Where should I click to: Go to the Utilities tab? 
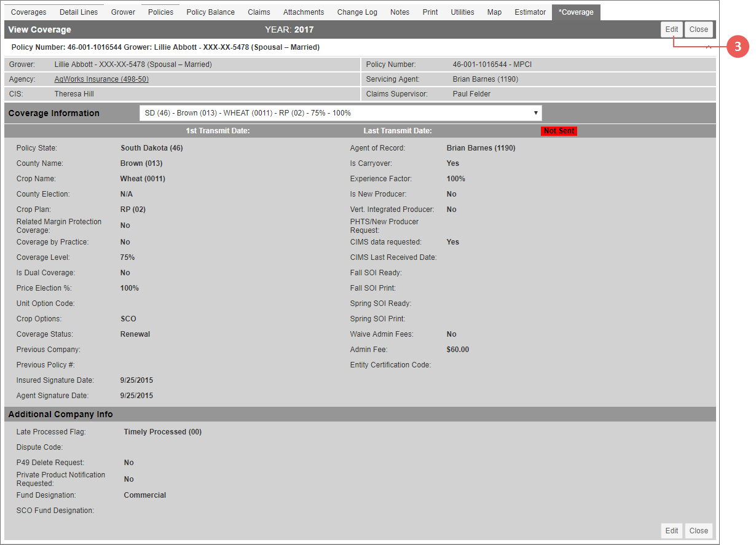point(462,12)
